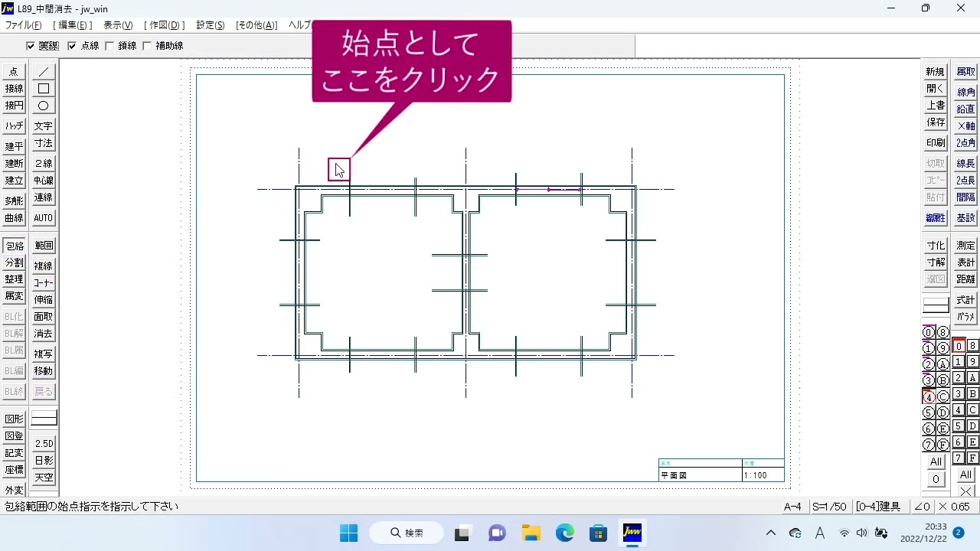The height and width of the screenshot is (551, 980).
Task: Choose the 面取 chamfer tool
Action: tap(44, 317)
